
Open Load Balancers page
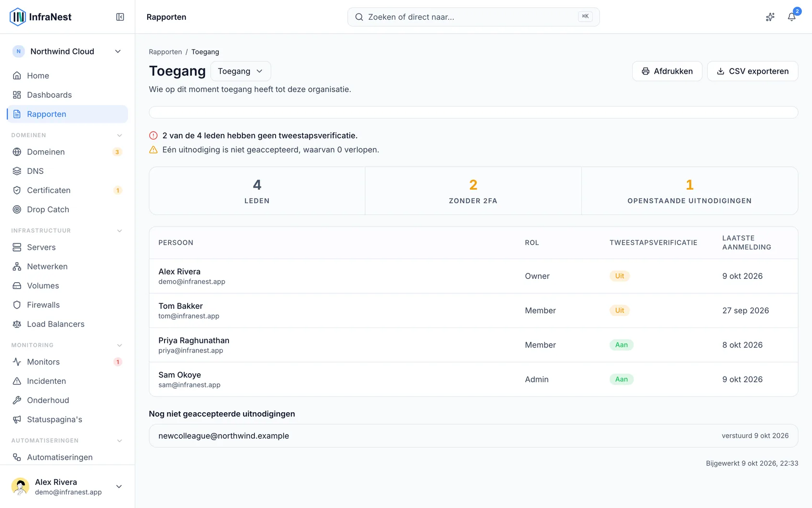coord(67,324)
